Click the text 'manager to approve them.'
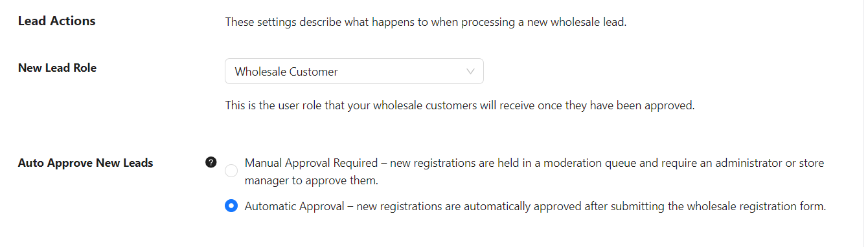This screenshot has width=868, height=247. [x=311, y=180]
